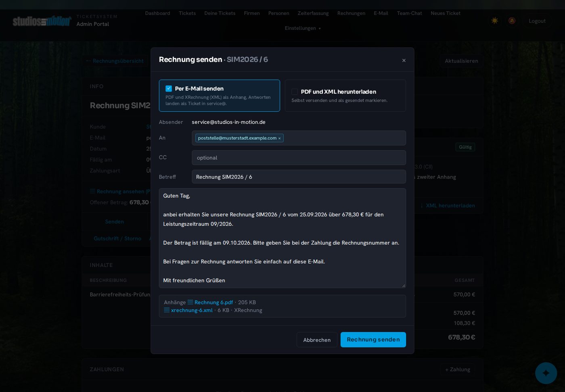Add a payment with the + Zahlung button

click(x=458, y=369)
